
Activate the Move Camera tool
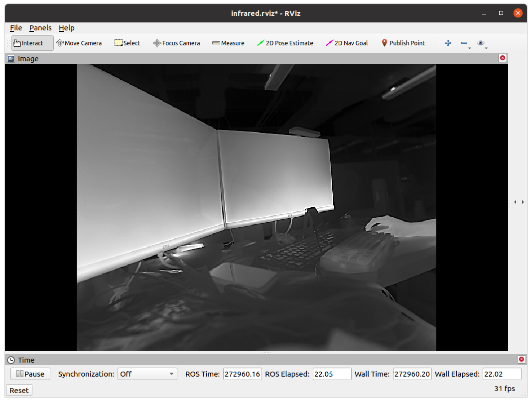pos(79,43)
